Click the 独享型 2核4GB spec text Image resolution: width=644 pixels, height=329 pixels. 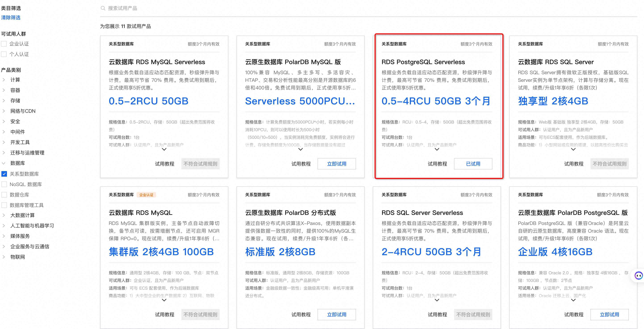(x=553, y=101)
